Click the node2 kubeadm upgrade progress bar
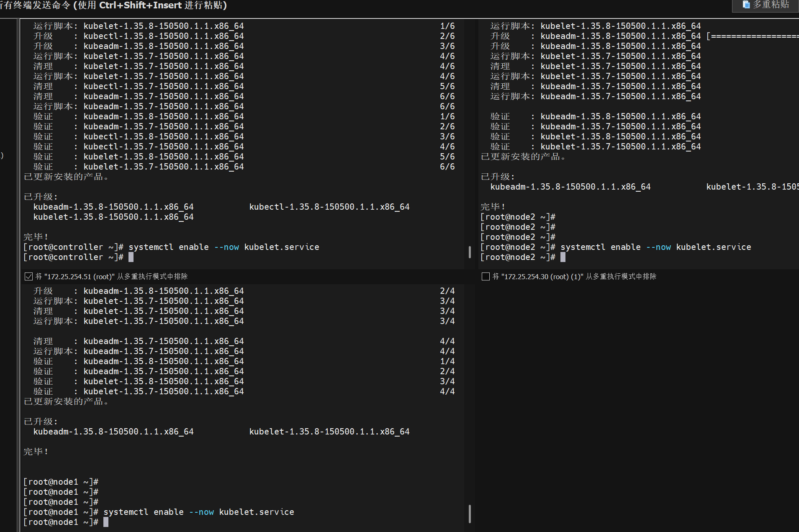This screenshot has height=532, width=799. [x=753, y=36]
